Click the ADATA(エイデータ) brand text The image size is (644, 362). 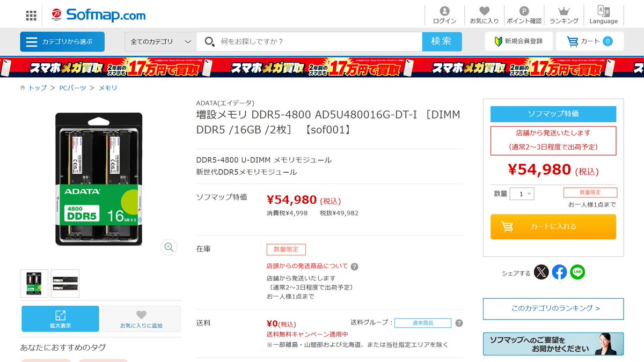(225, 103)
